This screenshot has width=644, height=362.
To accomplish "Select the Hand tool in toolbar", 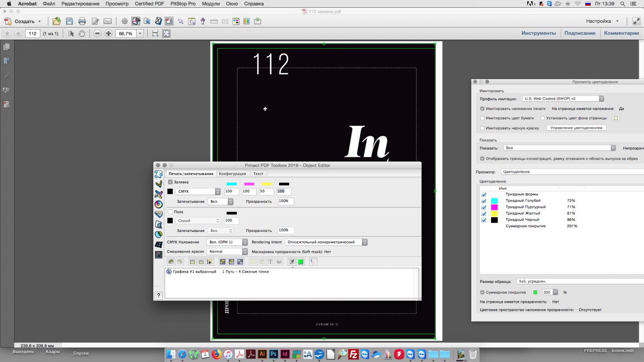I will coord(82,33).
